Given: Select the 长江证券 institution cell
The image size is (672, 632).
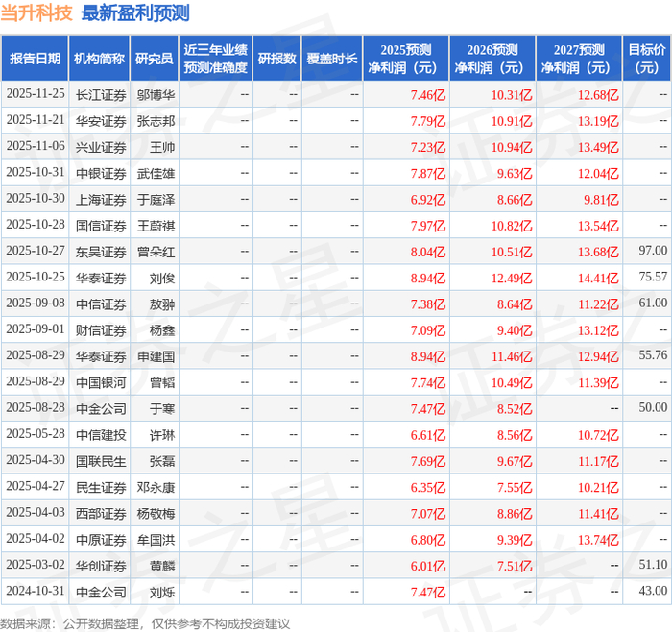Looking at the screenshot, I should pos(101,95).
